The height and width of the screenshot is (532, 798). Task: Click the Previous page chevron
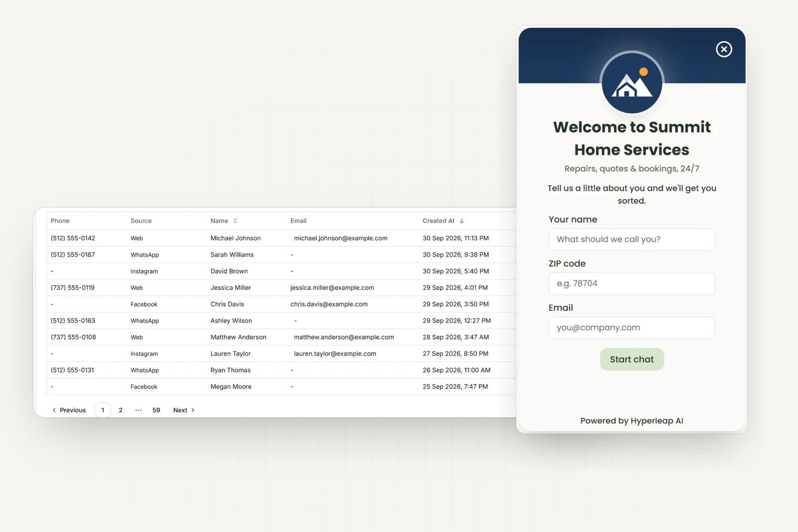tap(54, 410)
